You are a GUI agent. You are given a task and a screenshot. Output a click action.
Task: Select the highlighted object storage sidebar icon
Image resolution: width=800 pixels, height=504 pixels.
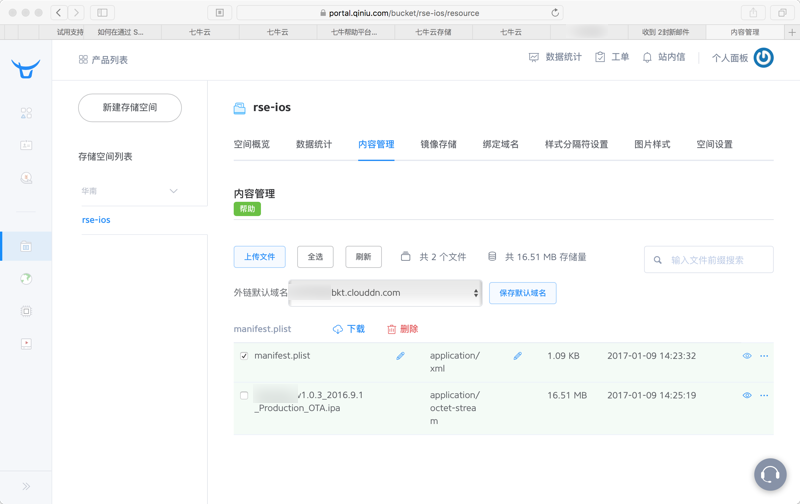pyautogui.click(x=26, y=246)
